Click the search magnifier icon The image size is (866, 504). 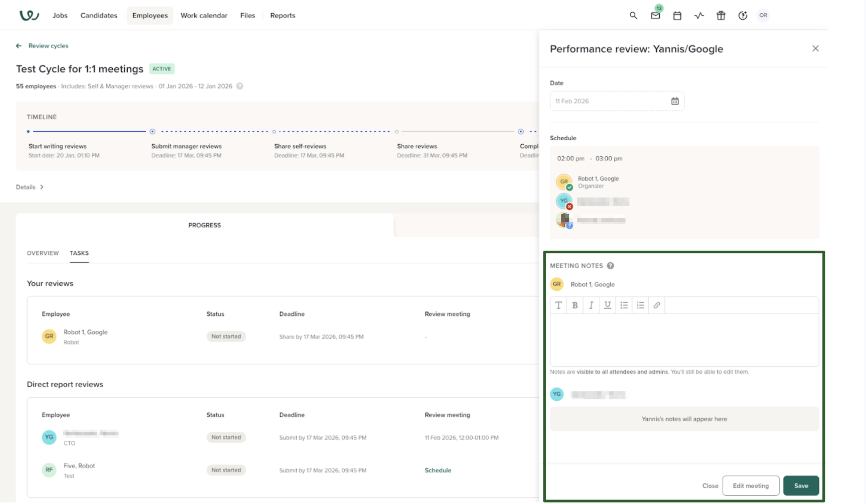633,16
